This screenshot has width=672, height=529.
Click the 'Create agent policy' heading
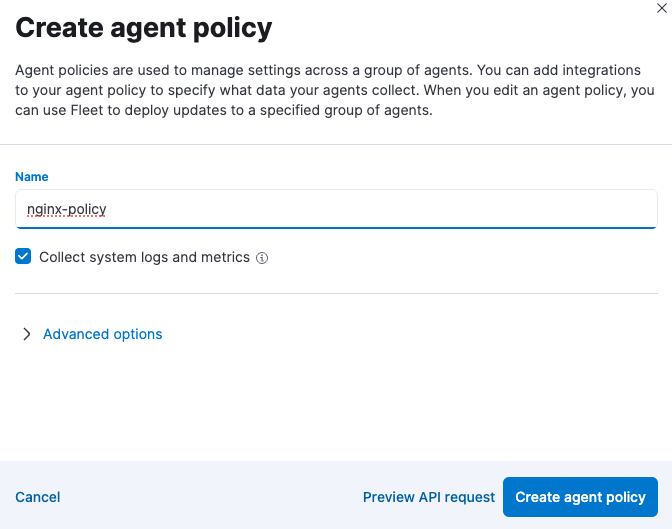tap(143, 27)
